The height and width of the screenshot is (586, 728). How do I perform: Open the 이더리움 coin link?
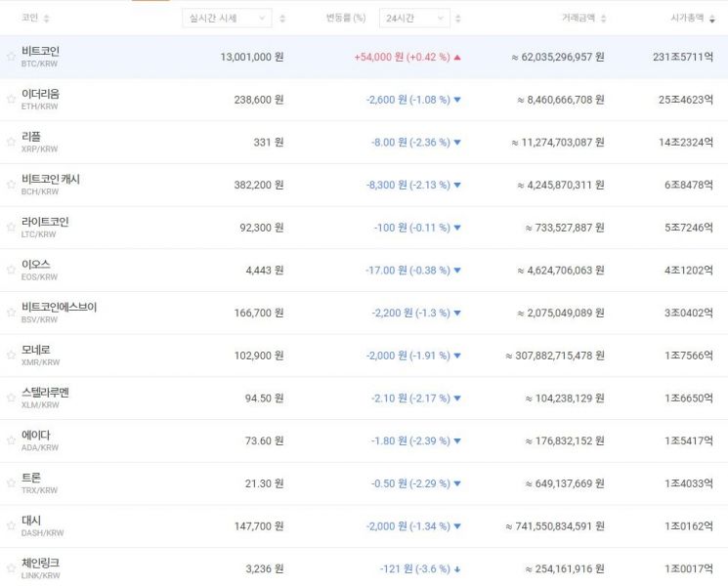point(40,94)
